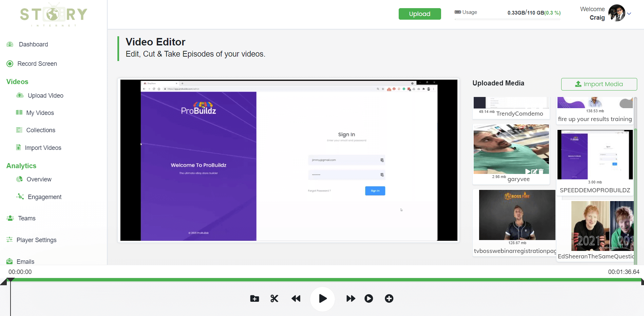This screenshot has height=316, width=644.
Task: Click the file icon beside Import Videos
Action: pos(18,147)
